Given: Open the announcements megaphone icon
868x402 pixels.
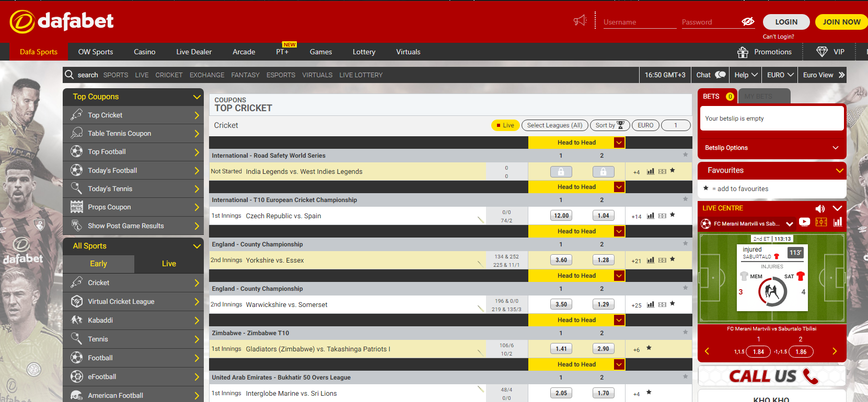Looking at the screenshot, I should [x=580, y=21].
